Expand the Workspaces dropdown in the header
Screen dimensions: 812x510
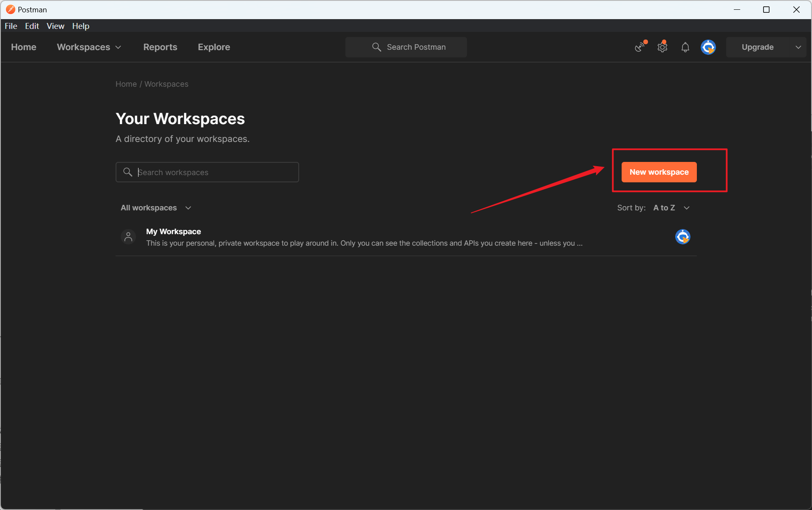click(x=89, y=47)
